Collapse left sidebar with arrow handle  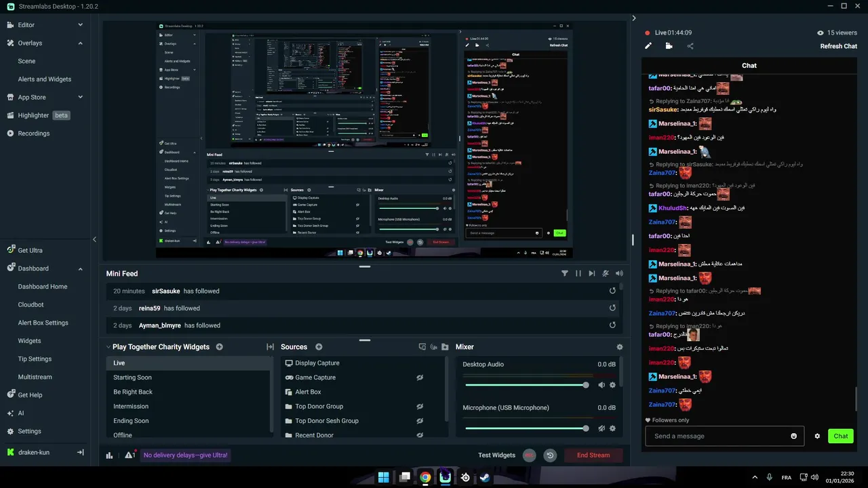coord(94,239)
